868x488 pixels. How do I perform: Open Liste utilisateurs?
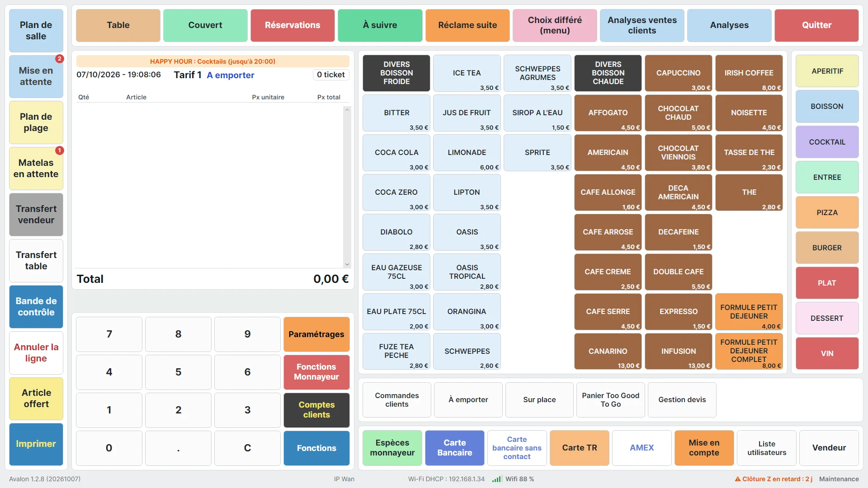tap(767, 448)
